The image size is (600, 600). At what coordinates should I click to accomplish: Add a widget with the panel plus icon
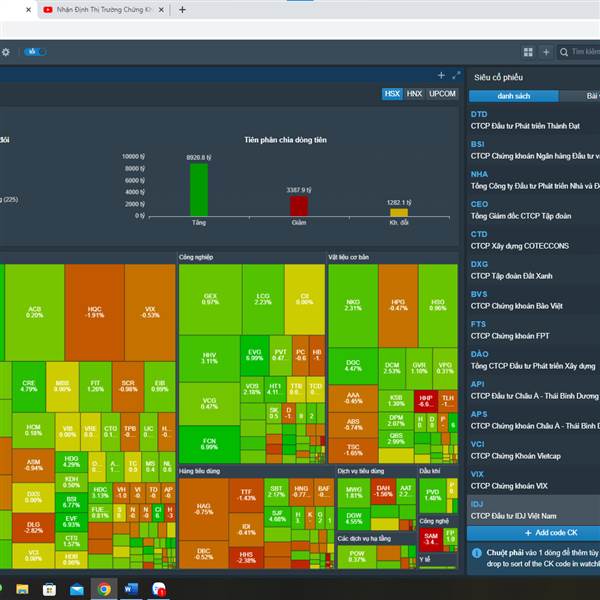point(441,75)
